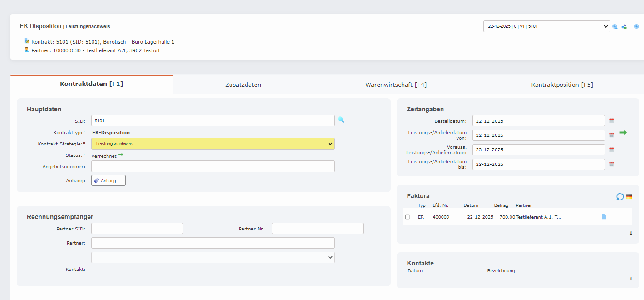Click the magnifier icon next to SID field

(341, 120)
